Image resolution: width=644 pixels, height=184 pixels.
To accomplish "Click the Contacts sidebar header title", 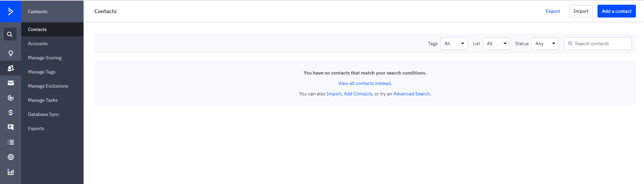I will pyautogui.click(x=38, y=11).
